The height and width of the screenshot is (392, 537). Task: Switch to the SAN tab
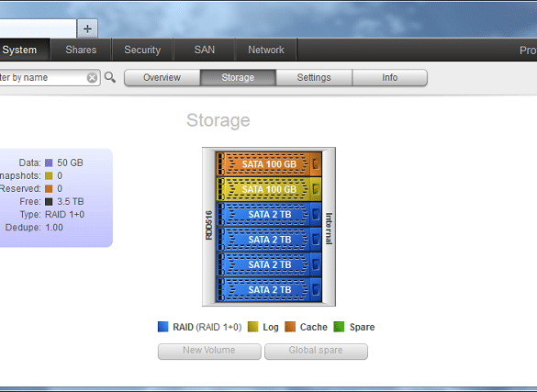(205, 50)
